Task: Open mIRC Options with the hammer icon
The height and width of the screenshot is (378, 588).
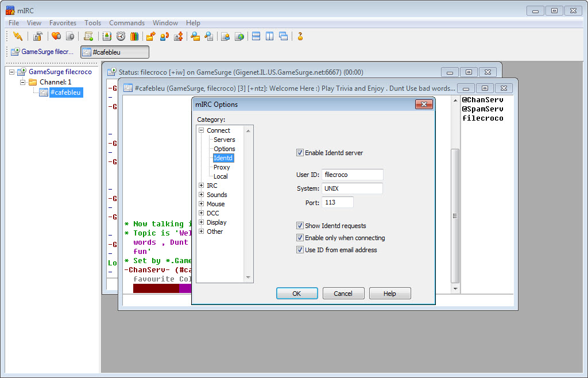Action: tap(37, 36)
